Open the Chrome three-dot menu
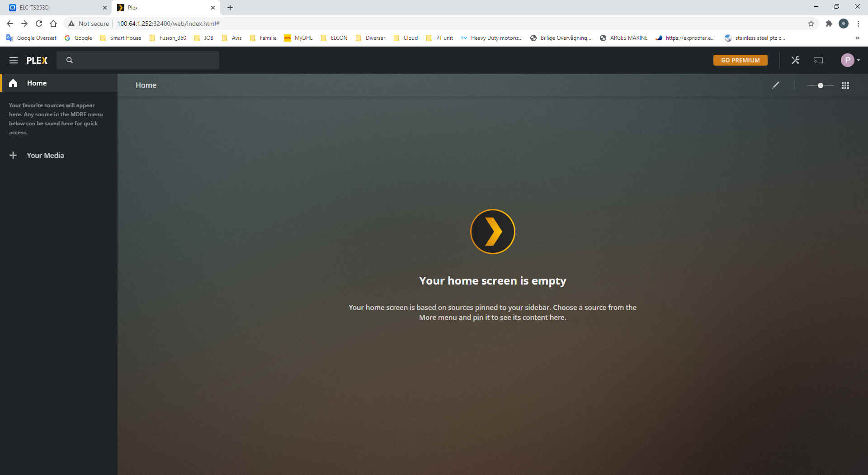 (858, 24)
